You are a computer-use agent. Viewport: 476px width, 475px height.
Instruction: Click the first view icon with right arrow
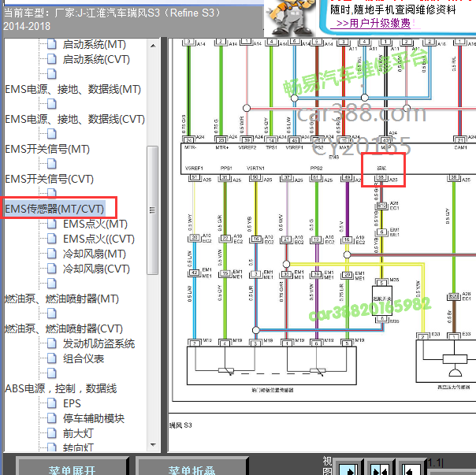[348, 469]
